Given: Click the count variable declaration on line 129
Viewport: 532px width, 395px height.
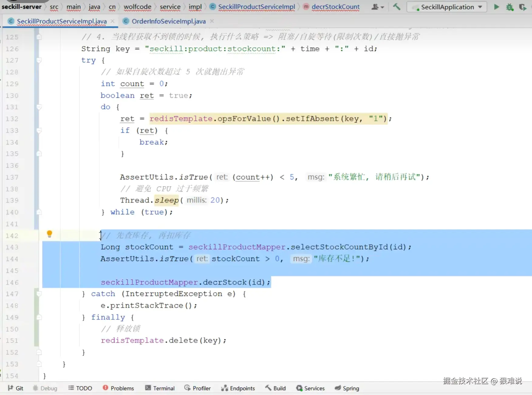Looking at the screenshot, I should 132,84.
